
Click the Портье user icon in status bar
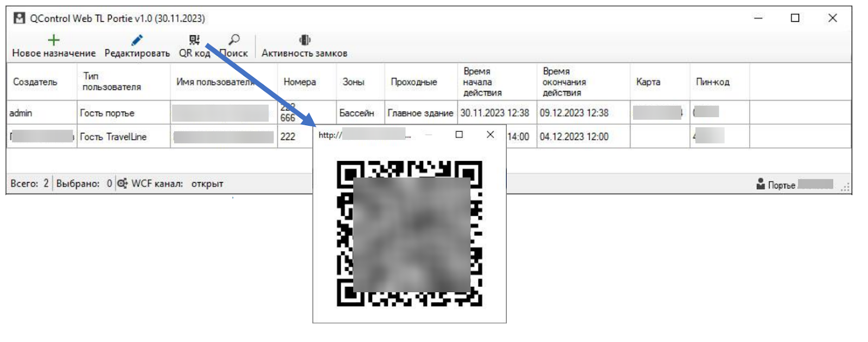761,184
